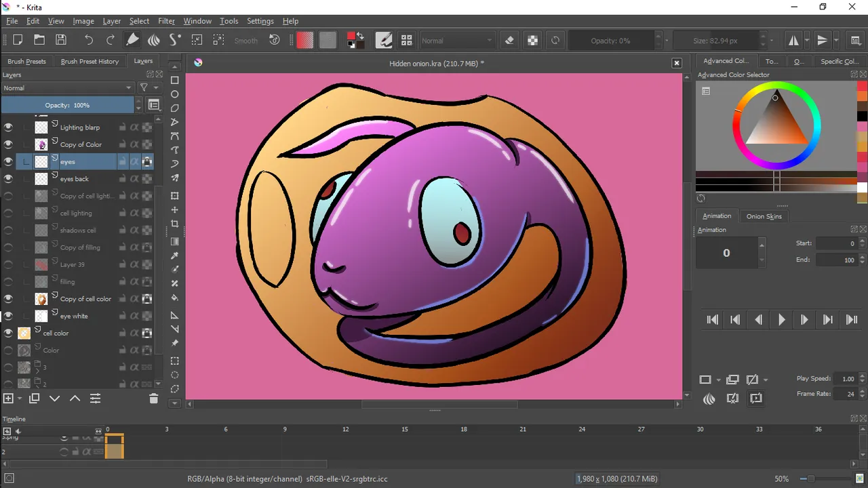Screen dimensions: 868x488
Task: Create a new document from toolbar
Action: point(18,40)
